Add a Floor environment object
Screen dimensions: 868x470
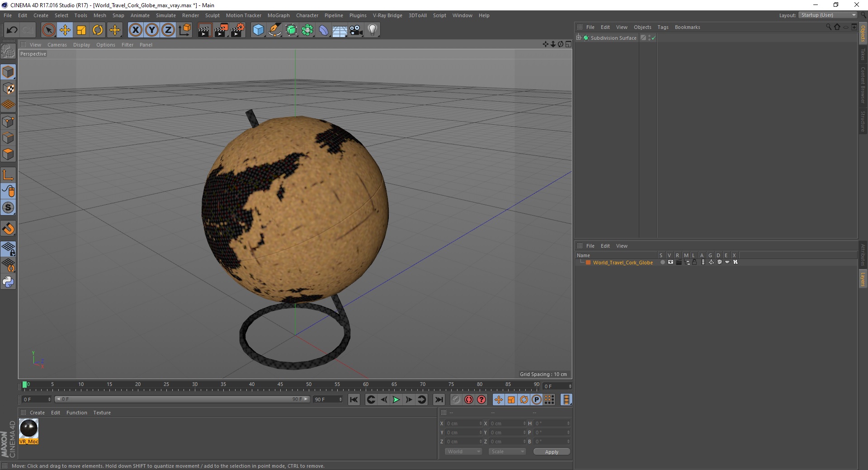point(340,30)
